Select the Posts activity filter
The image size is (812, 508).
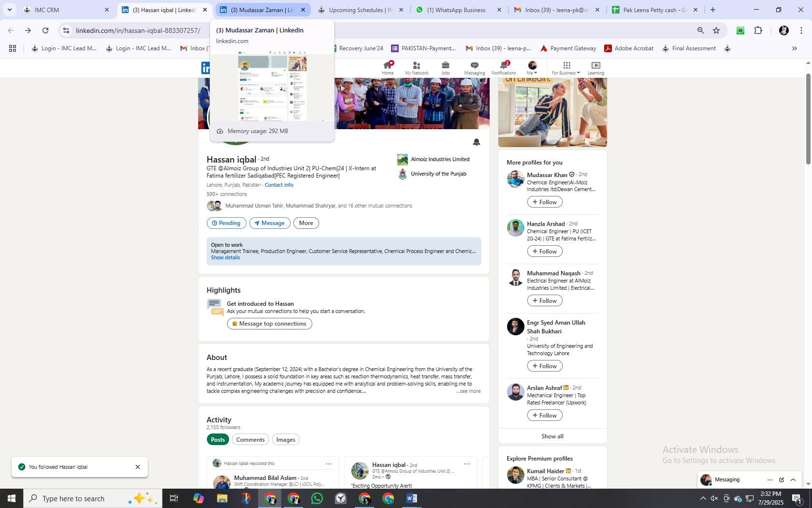tap(217, 439)
